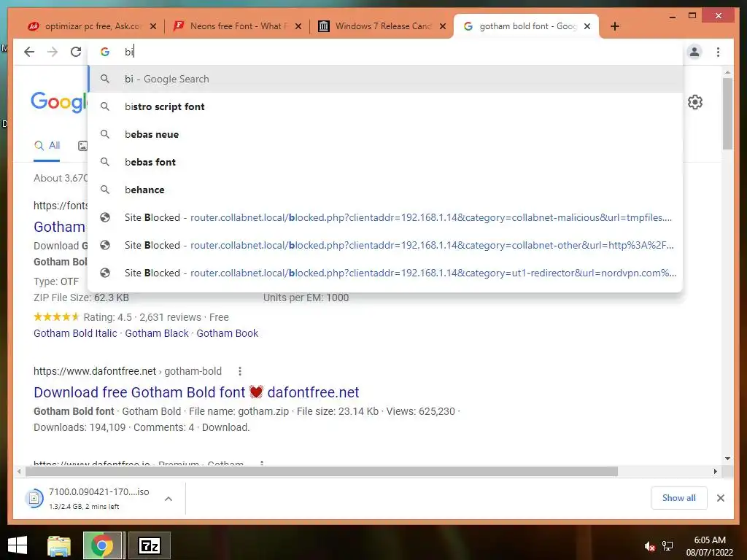747x560 pixels.
Task: Open Site Blocked collabnet-malicious suggestion
Action: 385,217
